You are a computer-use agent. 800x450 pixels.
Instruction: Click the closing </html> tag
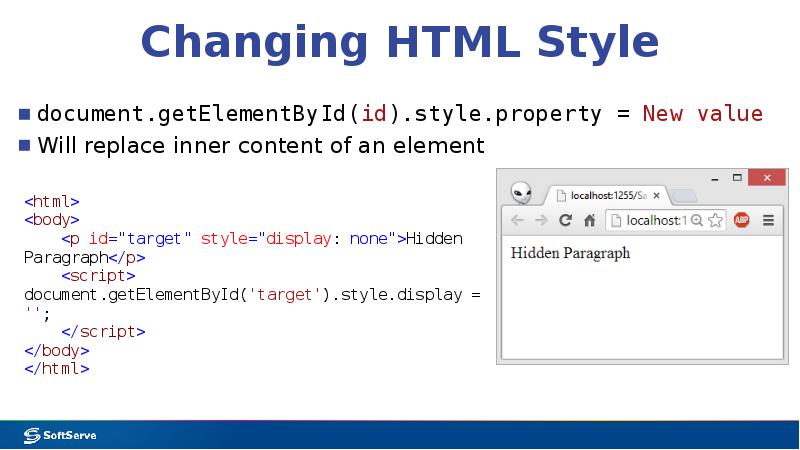pyautogui.click(x=57, y=368)
